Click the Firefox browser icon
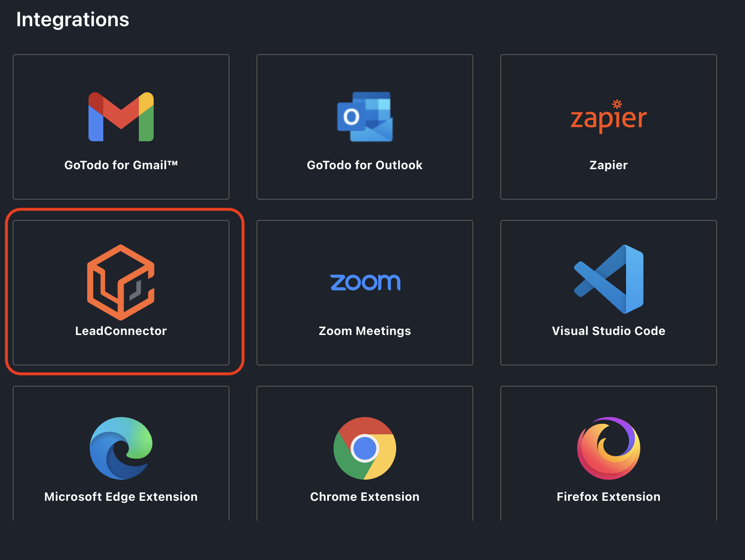745x560 pixels. pos(608,448)
